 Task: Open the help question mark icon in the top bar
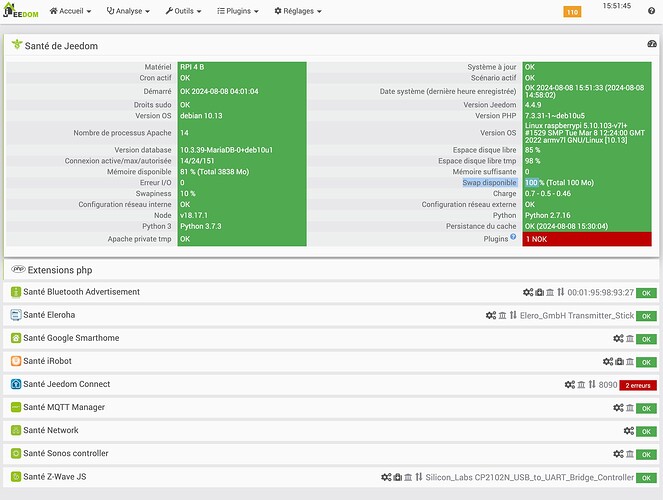pos(651,11)
